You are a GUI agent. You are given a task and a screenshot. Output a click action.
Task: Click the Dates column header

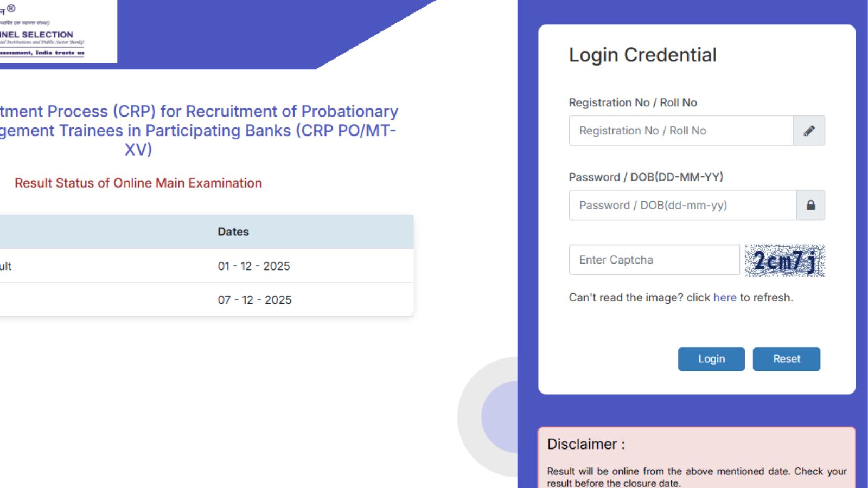click(x=233, y=232)
